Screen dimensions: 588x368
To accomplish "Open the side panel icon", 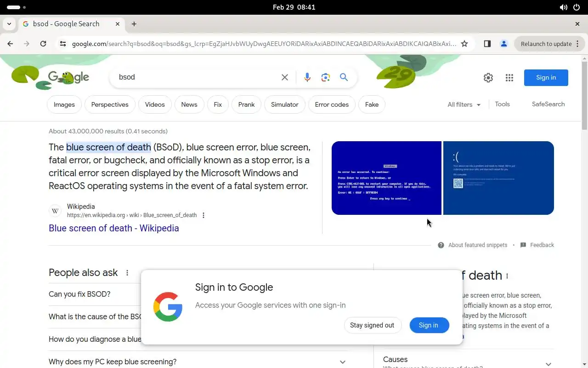I will click(487, 44).
